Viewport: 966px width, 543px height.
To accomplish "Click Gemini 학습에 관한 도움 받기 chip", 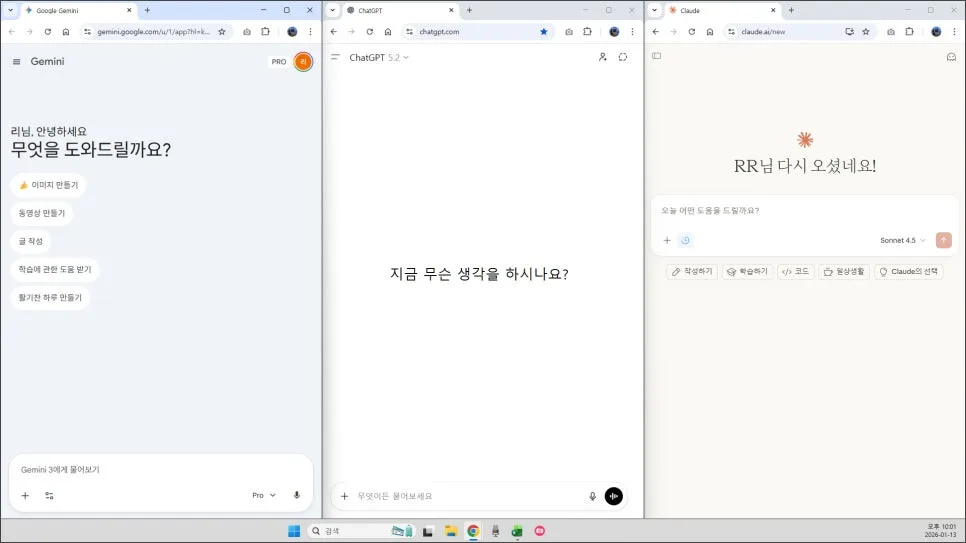I will pyautogui.click(x=55, y=269).
